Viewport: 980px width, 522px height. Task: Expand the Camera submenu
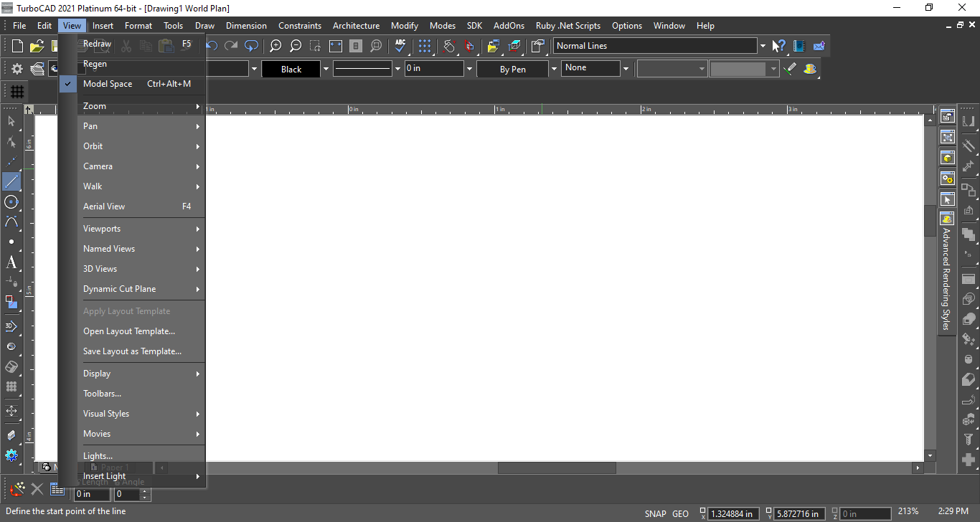pyautogui.click(x=132, y=166)
